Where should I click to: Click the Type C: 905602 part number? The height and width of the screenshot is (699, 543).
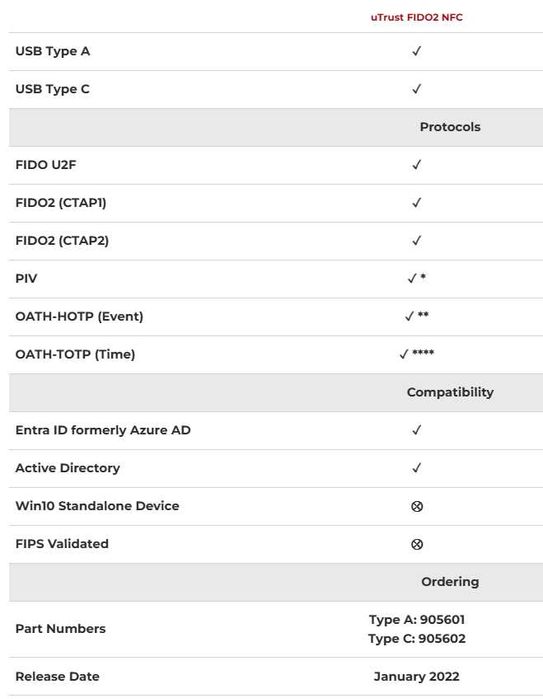tap(417, 638)
